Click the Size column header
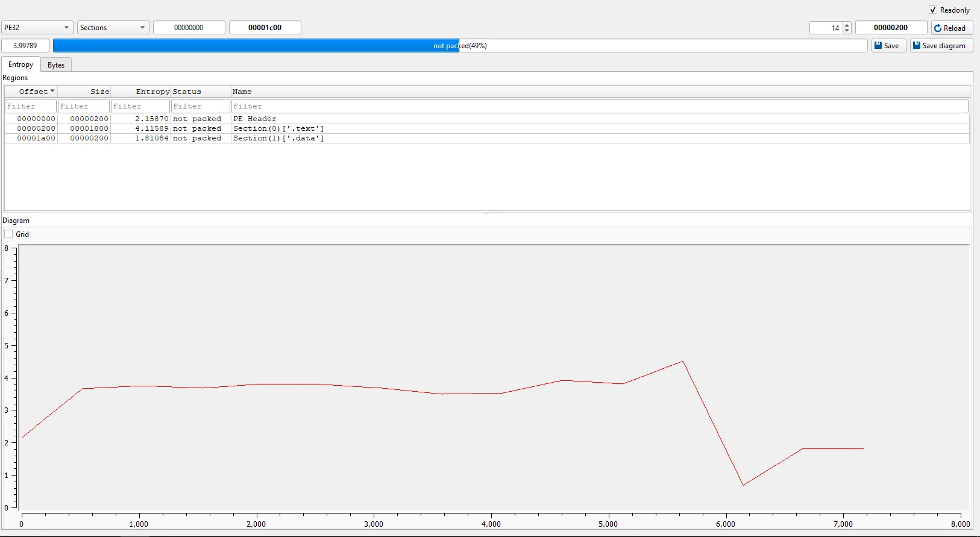The width and height of the screenshot is (980, 537). coord(99,92)
